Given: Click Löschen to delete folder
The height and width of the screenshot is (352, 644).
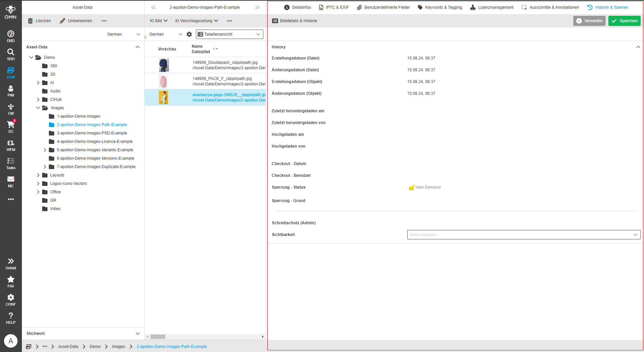Looking at the screenshot, I should (x=39, y=21).
